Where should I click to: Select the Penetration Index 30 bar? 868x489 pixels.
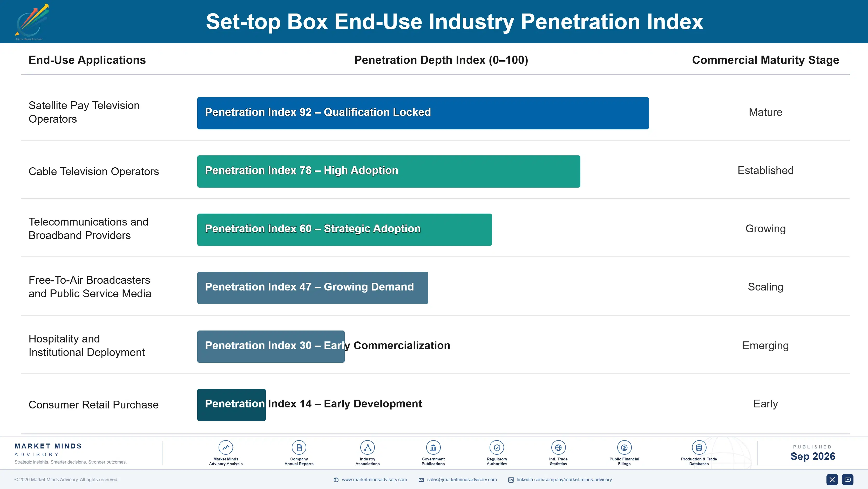(x=270, y=346)
